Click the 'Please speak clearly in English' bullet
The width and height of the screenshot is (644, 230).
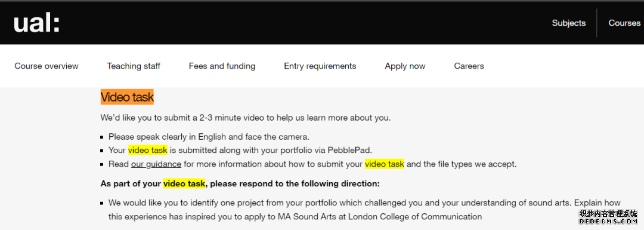tap(209, 136)
